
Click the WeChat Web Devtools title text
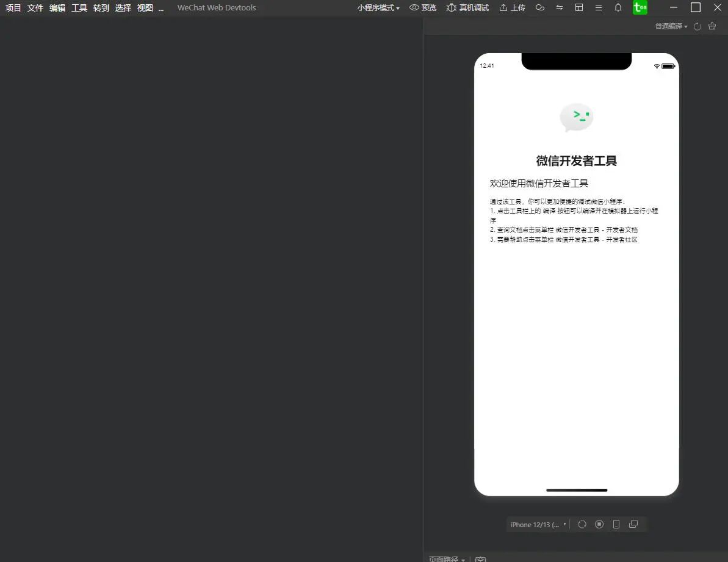click(x=217, y=8)
